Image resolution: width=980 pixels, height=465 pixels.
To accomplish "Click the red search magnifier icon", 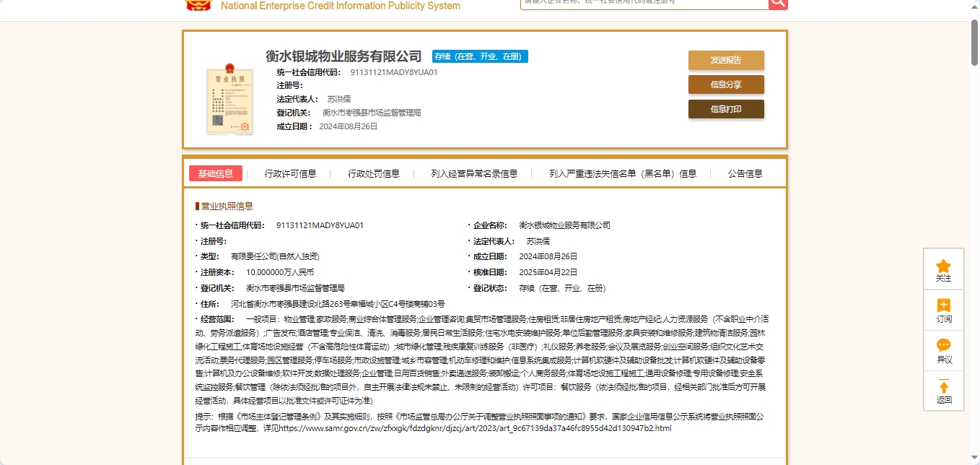I will pos(778,4).
